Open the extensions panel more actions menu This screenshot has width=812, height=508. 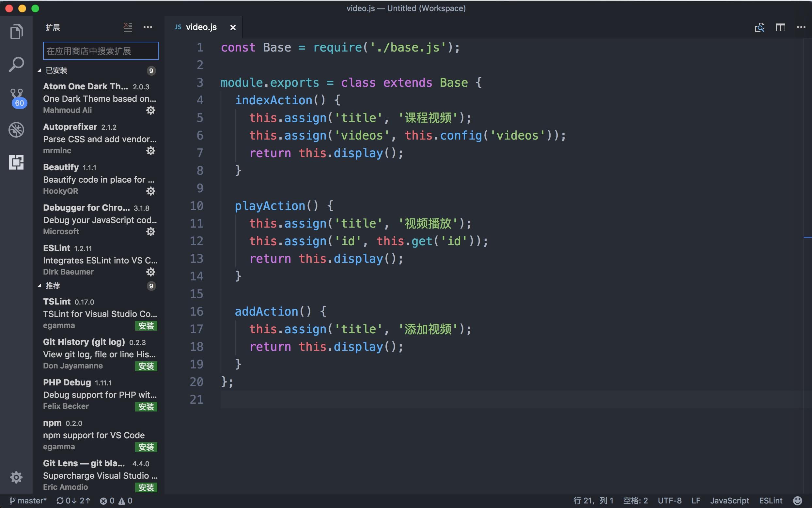(148, 27)
